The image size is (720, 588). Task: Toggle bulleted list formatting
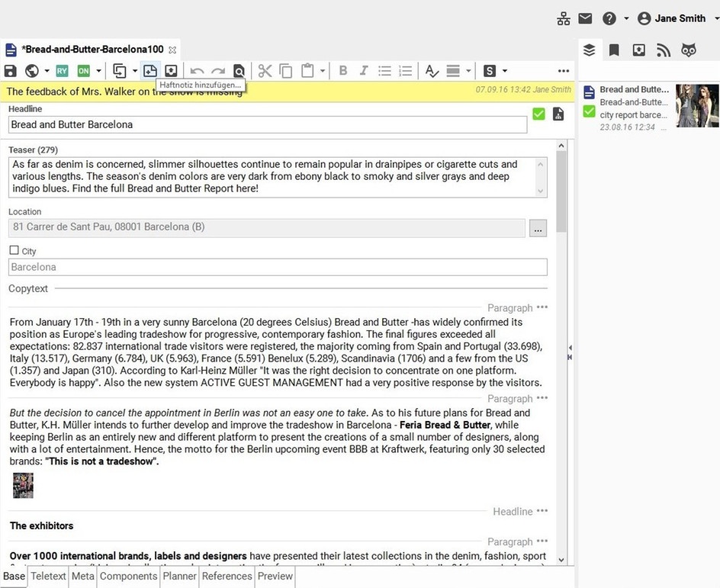(x=385, y=71)
